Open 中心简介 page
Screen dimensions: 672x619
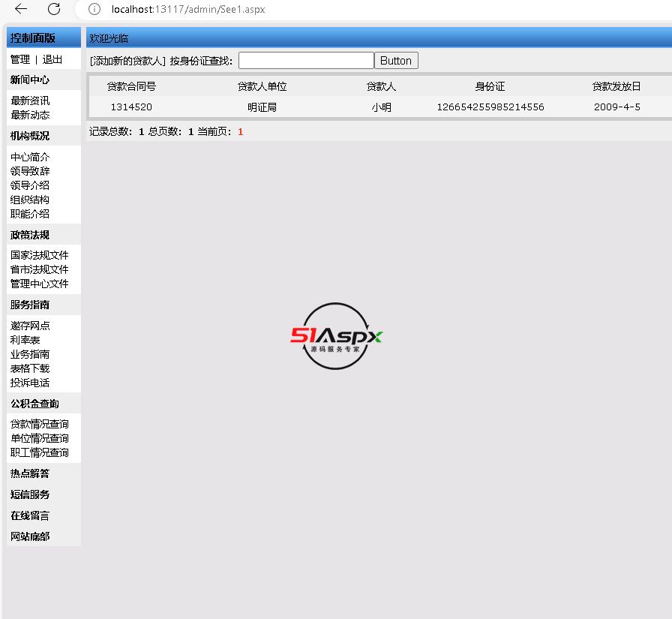[x=30, y=157]
